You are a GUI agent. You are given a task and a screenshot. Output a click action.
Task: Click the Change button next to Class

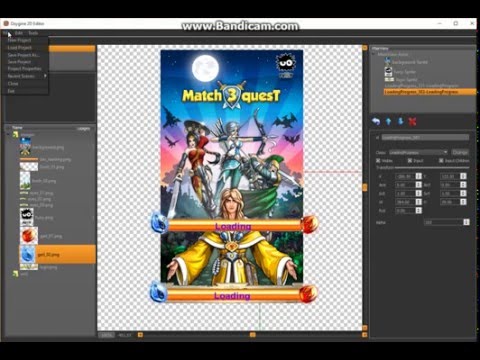460,152
